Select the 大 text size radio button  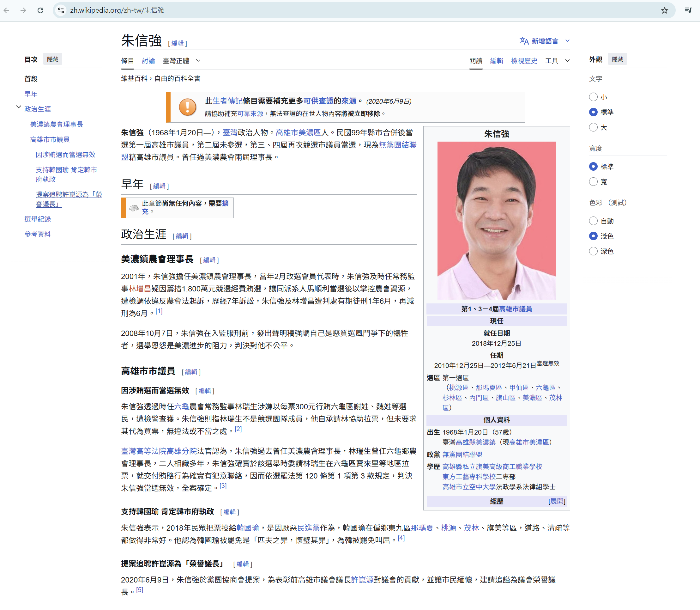point(593,127)
